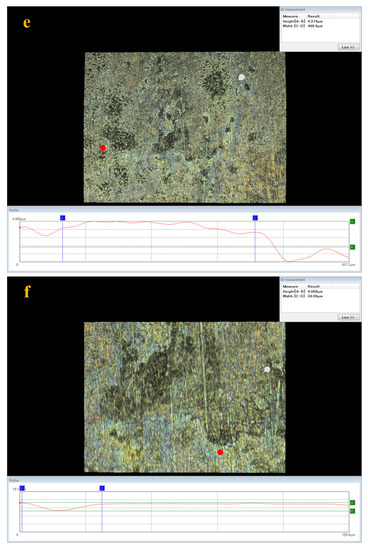Click the white point on panel e surface image
The height and width of the screenshot is (550, 368).
pos(241,77)
